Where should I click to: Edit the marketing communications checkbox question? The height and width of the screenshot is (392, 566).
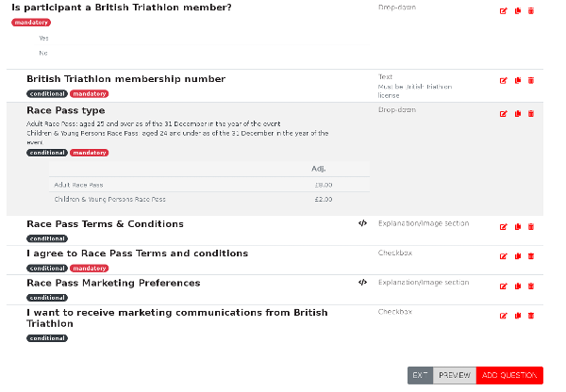[x=504, y=315]
